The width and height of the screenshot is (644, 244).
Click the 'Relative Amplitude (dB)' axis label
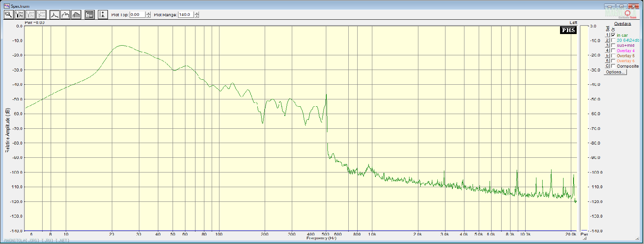(x=7, y=130)
